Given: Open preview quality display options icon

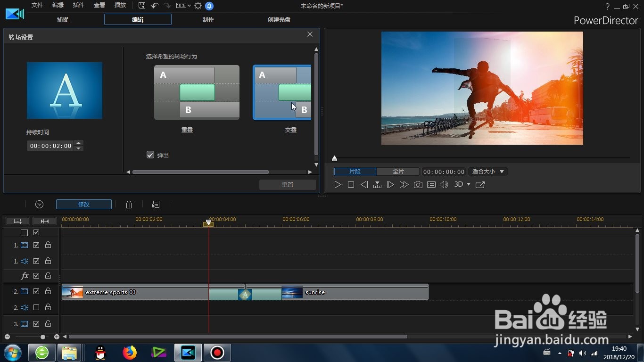Looking at the screenshot, I should pos(431,185).
